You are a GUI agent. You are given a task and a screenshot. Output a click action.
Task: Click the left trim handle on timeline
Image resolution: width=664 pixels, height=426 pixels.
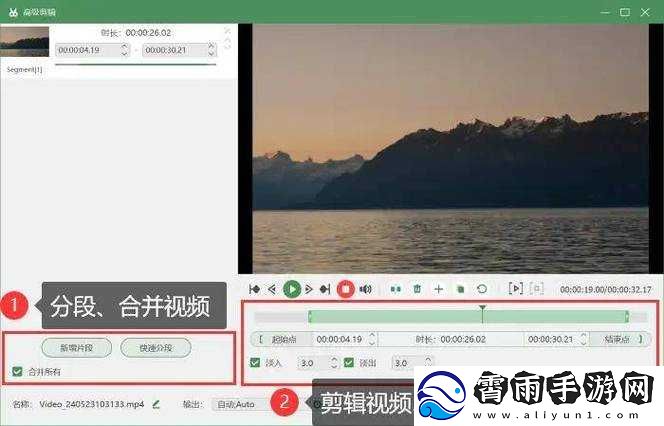click(x=310, y=316)
